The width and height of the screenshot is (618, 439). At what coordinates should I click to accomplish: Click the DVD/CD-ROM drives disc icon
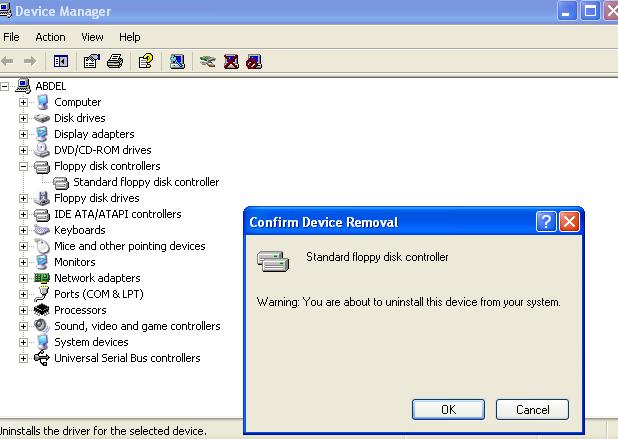point(42,150)
